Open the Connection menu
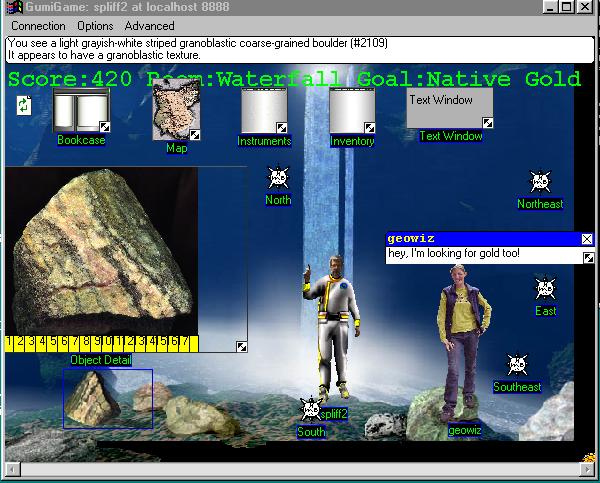Screen dimensions: 600x483 (x=38, y=26)
